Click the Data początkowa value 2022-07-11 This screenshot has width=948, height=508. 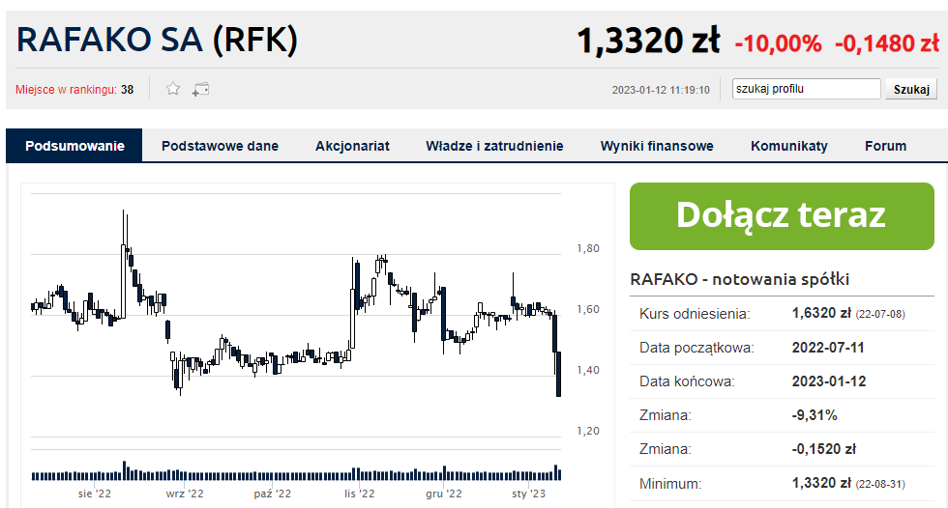tap(828, 348)
